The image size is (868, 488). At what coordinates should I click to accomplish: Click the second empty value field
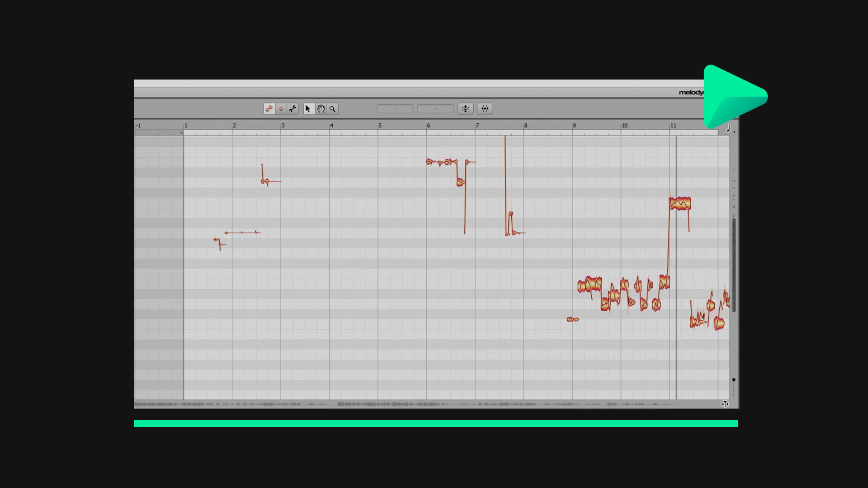coord(435,109)
